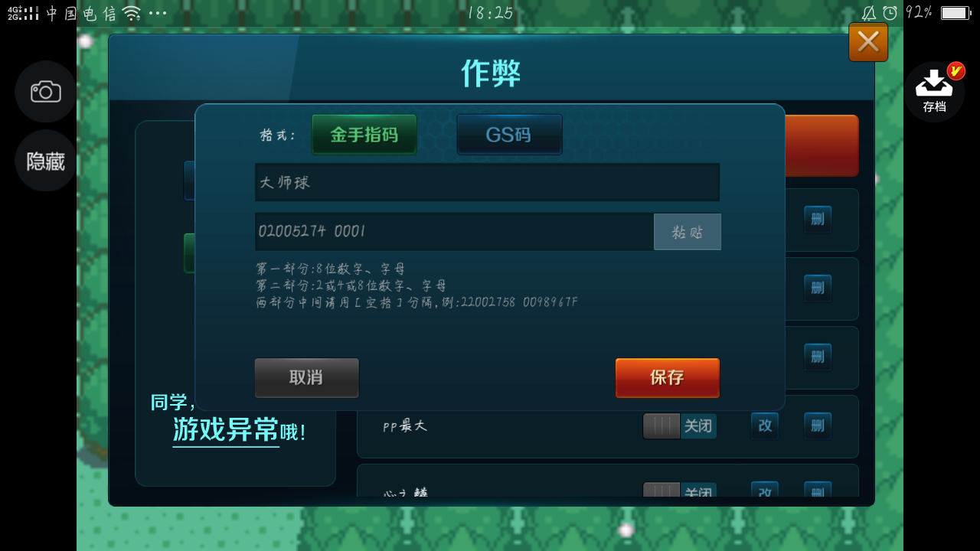Screen dimensions: 980x551
Task: Cancel editing with 取消 button
Action: [x=307, y=377]
